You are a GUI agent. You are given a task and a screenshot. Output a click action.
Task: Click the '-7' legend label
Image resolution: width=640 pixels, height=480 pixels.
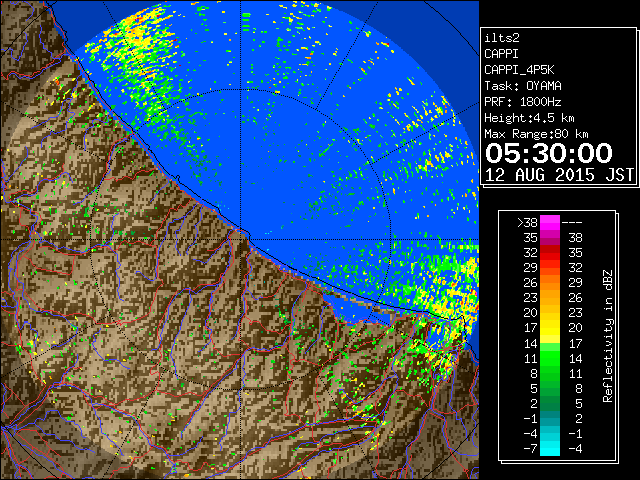530,449
